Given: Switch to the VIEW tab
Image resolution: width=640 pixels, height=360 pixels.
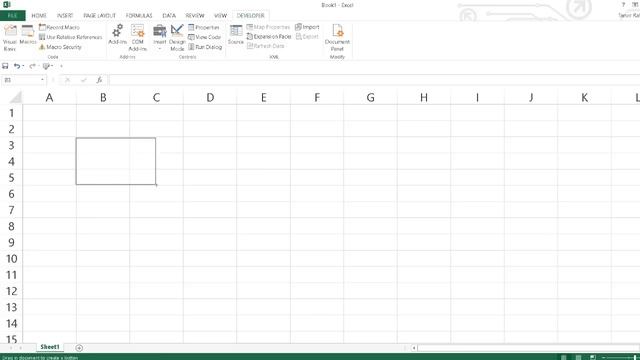Looking at the screenshot, I should point(220,16).
